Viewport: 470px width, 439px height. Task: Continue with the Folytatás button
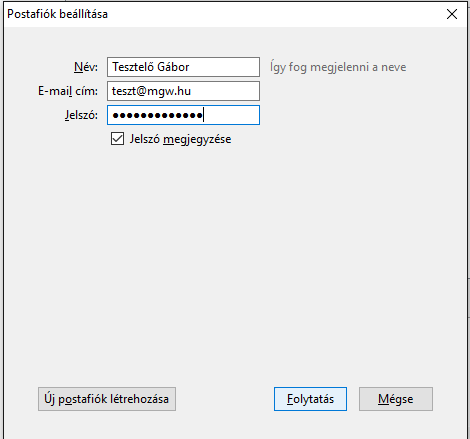(x=310, y=399)
